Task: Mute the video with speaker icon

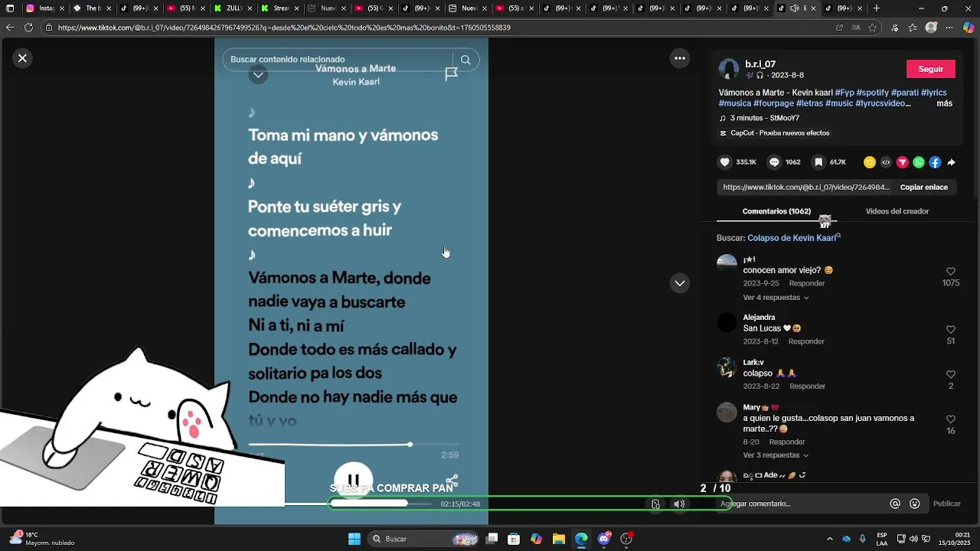Action: point(679,504)
